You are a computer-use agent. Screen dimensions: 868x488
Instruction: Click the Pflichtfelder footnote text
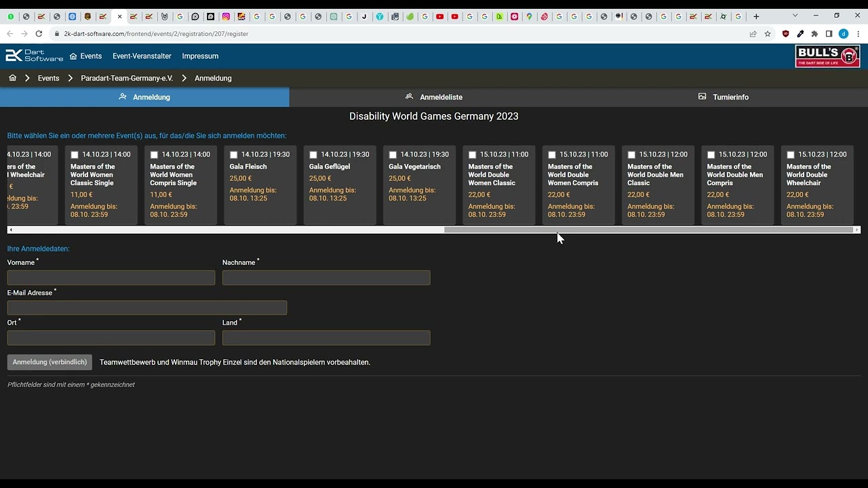[71, 385]
